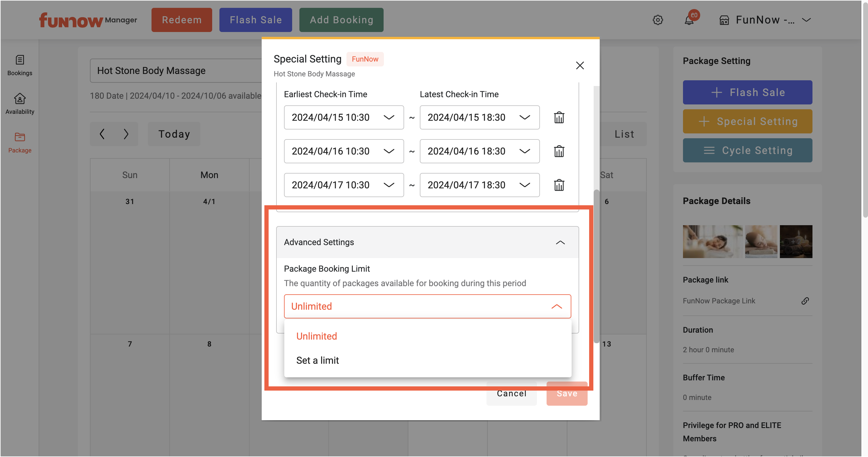Open Cycle Setting
This screenshot has height=457, width=868.
747,150
